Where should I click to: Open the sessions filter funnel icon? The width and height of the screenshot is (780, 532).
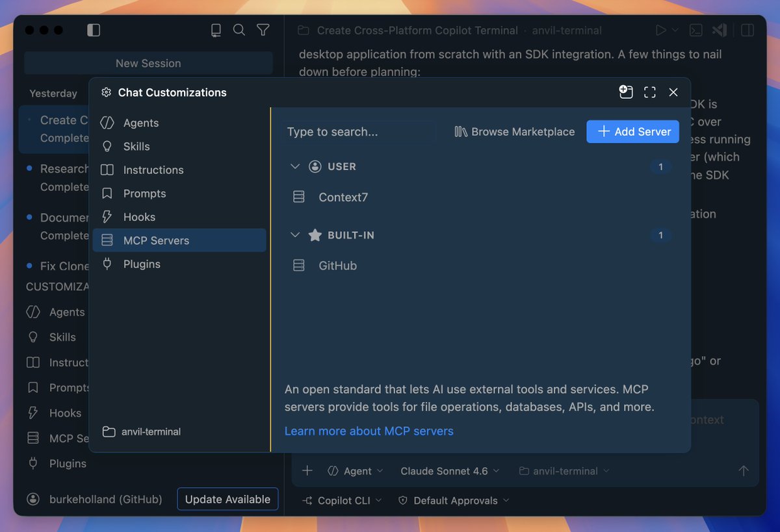coord(263,30)
